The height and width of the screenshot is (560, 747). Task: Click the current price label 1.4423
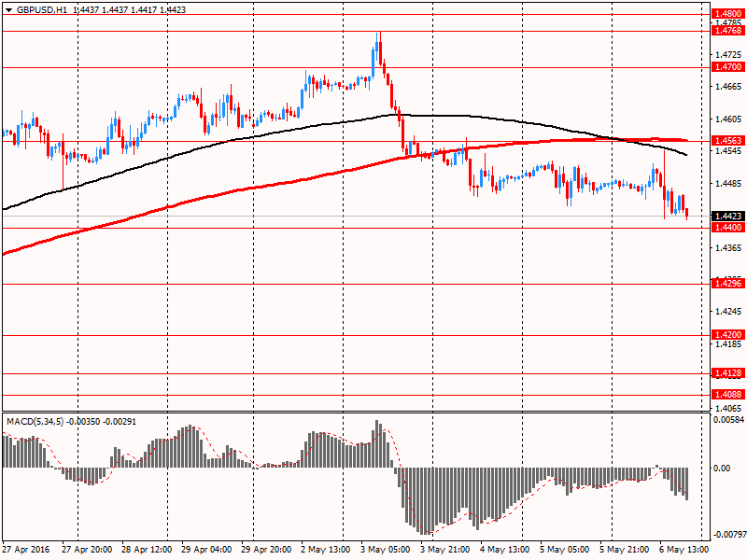click(x=728, y=217)
